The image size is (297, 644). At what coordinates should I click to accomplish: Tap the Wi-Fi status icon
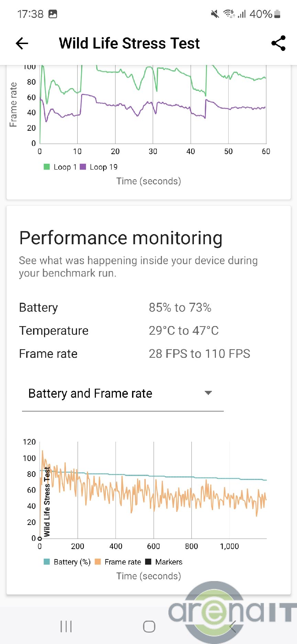229,14
